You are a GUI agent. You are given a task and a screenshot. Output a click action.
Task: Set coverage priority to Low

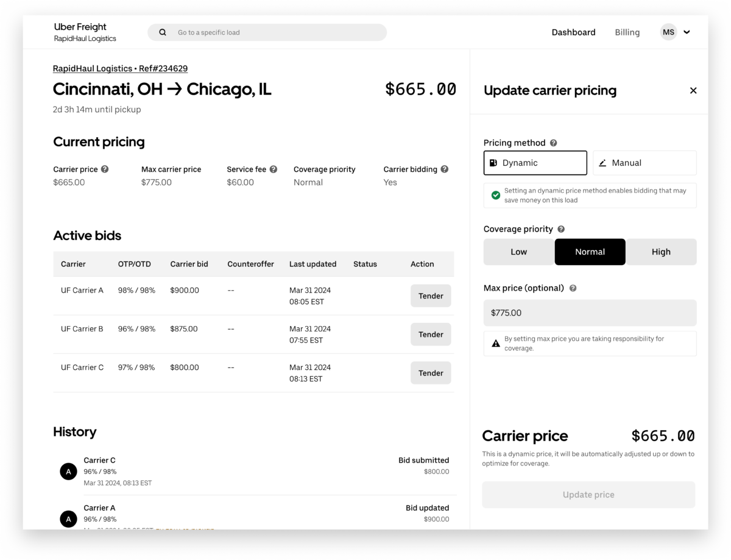[518, 252]
